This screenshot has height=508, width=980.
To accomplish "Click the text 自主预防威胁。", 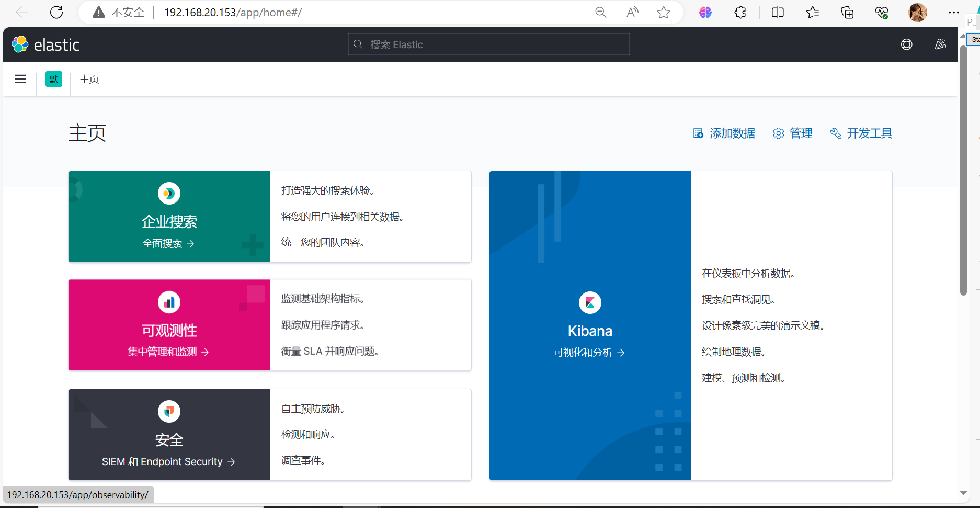I will coord(313,409).
